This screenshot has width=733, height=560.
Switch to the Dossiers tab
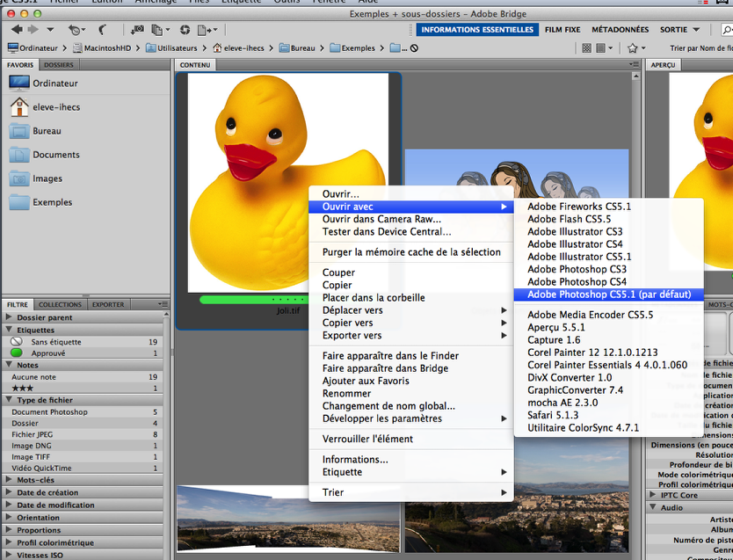tap(58, 65)
